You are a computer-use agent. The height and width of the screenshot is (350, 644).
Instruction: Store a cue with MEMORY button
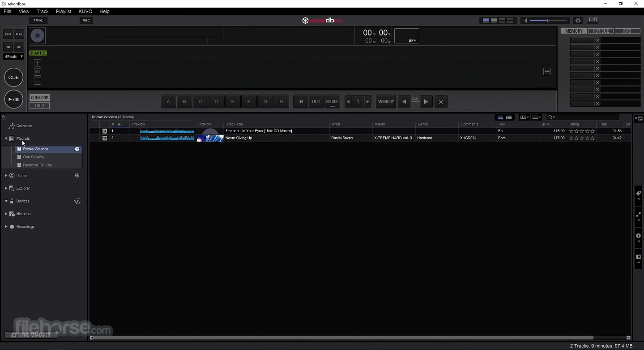tap(386, 102)
